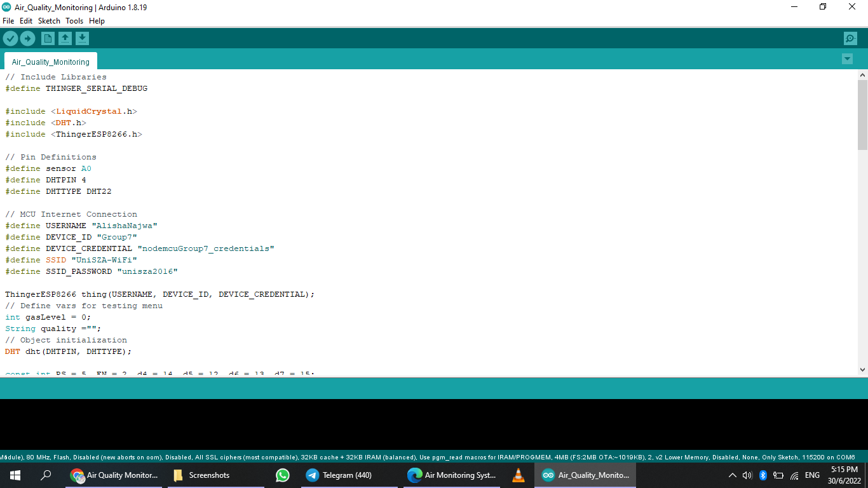Click the SSID "UniSZA-WiFi" line
Viewport: 868px width, 488px height.
point(71,260)
